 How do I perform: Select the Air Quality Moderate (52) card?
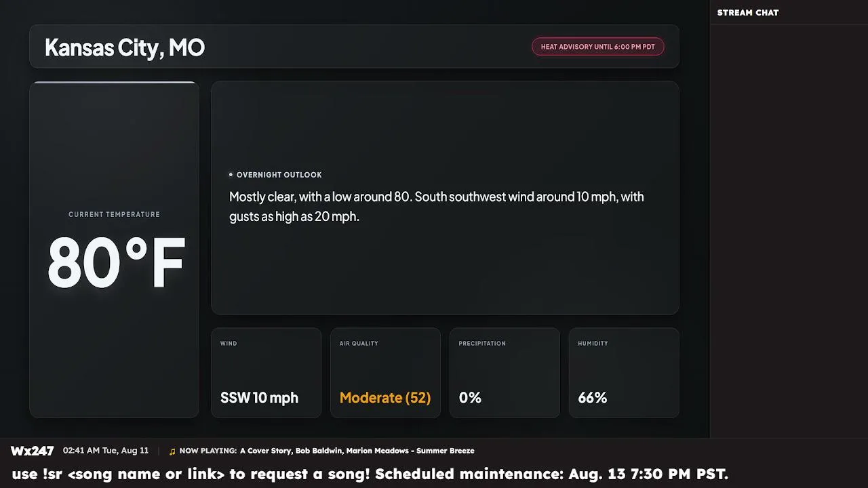pyautogui.click(x=385, y=373)
